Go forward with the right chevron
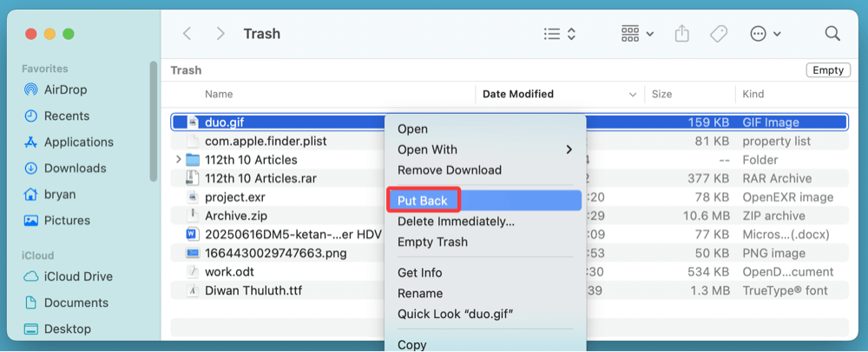This screenshot has width=868, height=352. 220,34
